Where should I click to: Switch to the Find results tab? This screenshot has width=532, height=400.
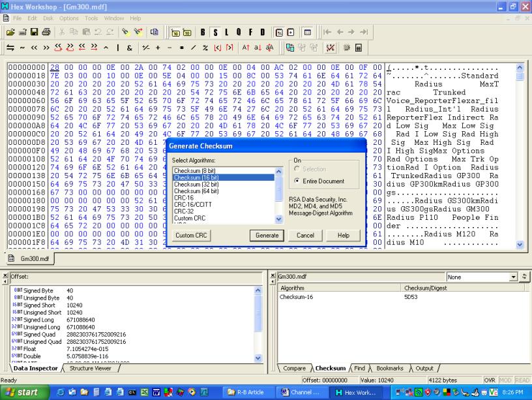(x=359, y=369)
